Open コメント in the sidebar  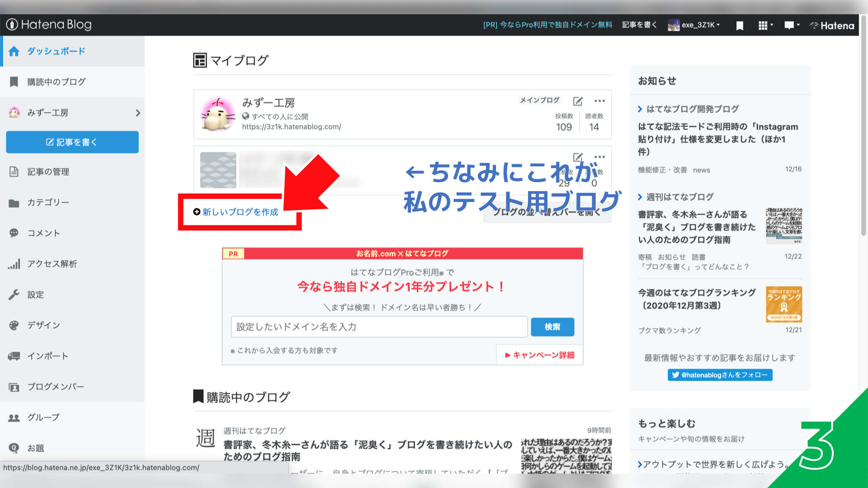coord(72,233)
